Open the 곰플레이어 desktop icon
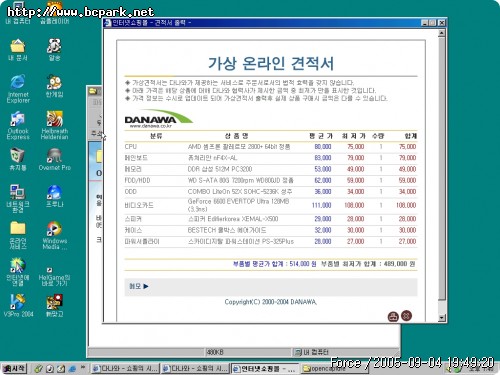 (55, 13)
